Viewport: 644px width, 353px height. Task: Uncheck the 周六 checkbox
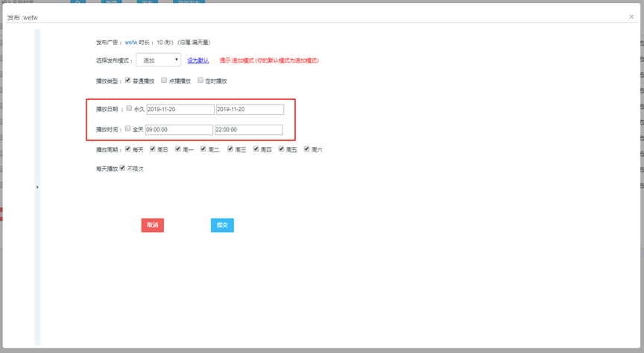(x=306, y=149)
